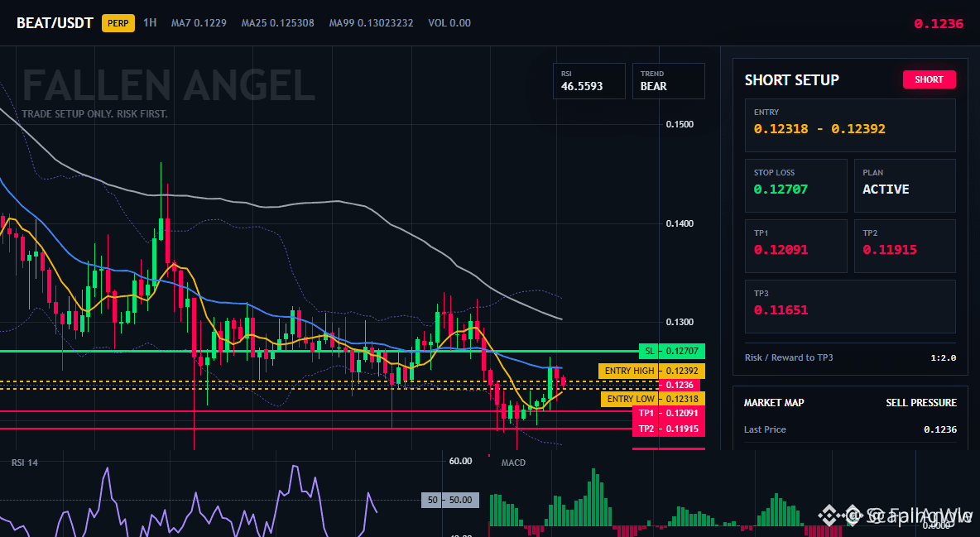The width and height of the screenshot is (980, 537).
Task: Click the 1:2.0 risk reward ratio
Action: click(x=943, y=357)
